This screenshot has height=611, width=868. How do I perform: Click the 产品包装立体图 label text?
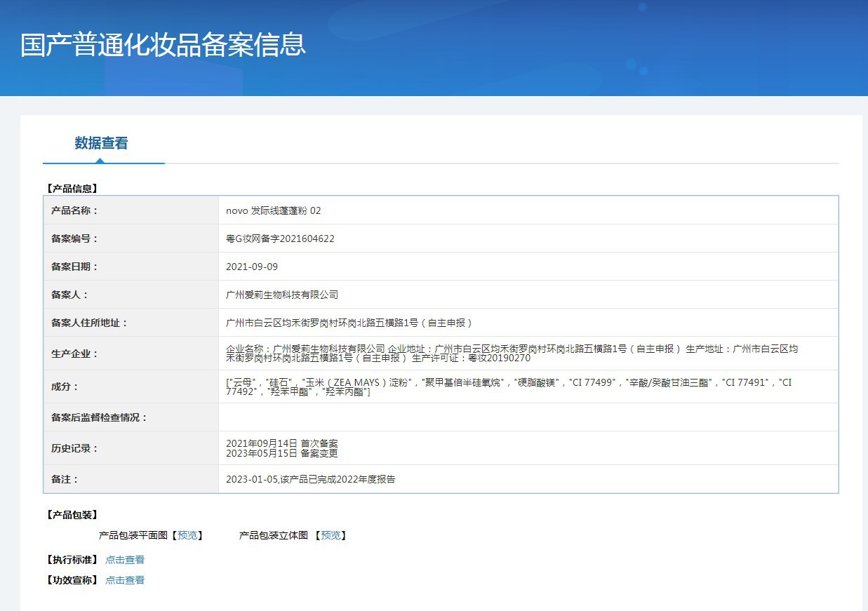click(x=274, y=535)
